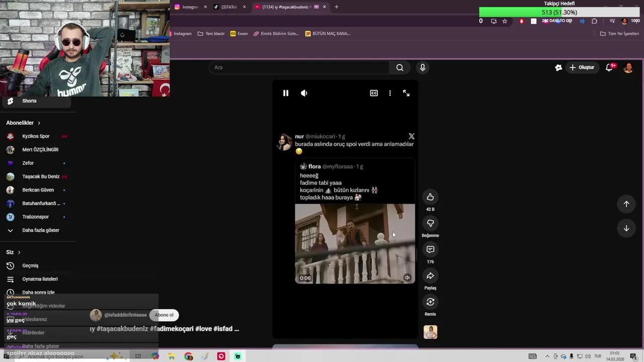
Task: Open the @isfadddinfiniteeee channel
Action: (125, 315)
